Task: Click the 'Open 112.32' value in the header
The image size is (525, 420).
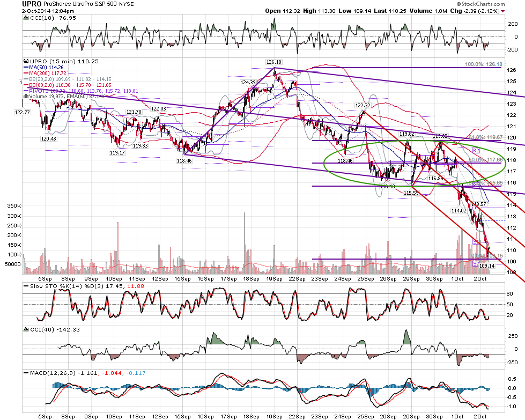Action: coord(283,11)
